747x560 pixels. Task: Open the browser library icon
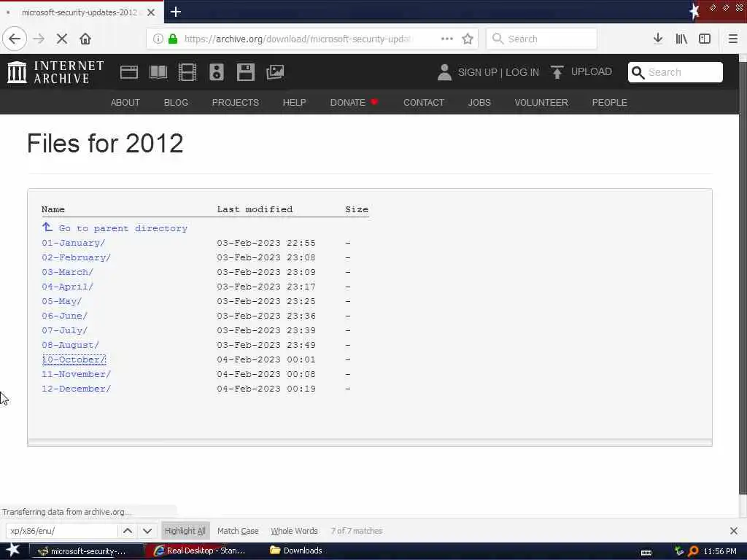coord(681,39)
